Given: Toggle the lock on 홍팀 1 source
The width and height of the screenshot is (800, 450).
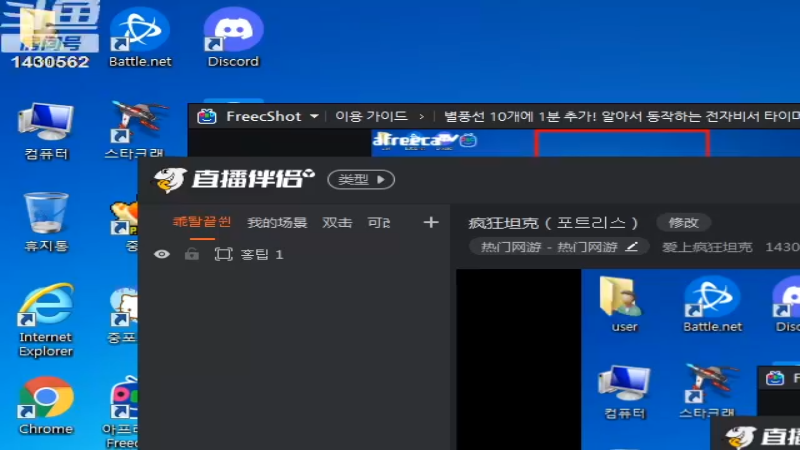Looking at the screenshot, I should coord(192,254).
